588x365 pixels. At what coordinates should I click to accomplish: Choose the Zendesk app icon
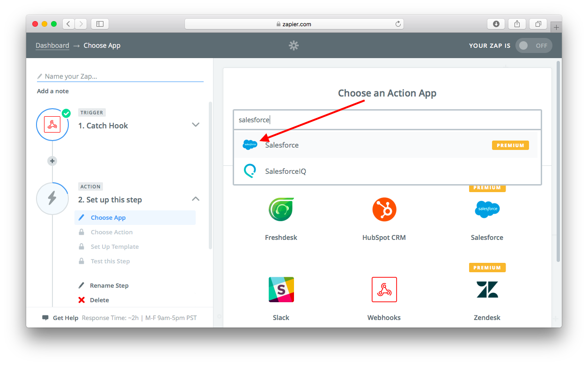click(487, 290)
